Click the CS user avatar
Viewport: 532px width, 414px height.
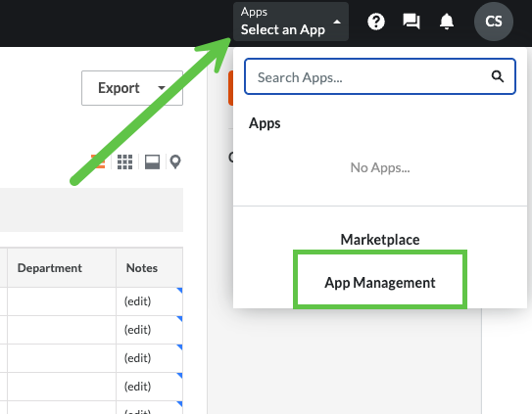pyautogui.click(x=494, y=22)
